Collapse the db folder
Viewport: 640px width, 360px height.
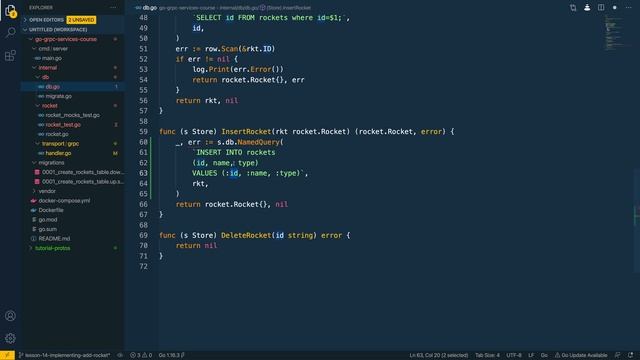(x=38, y=77)
